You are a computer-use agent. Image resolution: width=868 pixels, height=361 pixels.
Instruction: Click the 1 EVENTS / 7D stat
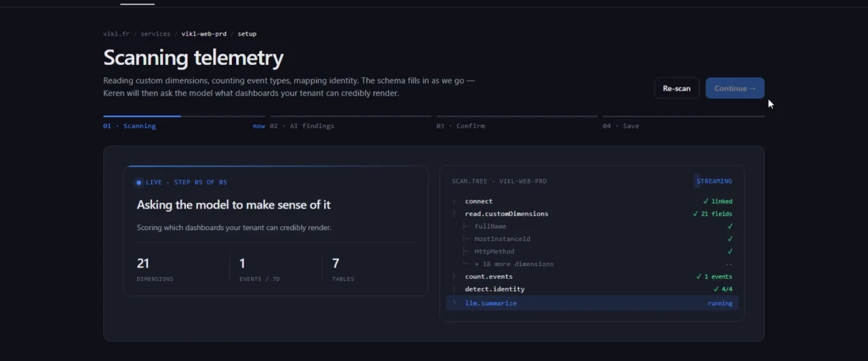click(x=260, y=269)
